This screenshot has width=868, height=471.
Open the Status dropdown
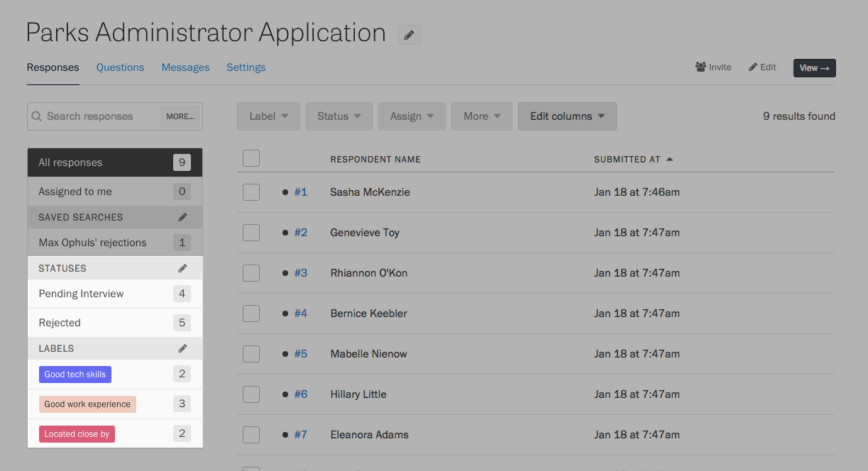click(339, 116)
